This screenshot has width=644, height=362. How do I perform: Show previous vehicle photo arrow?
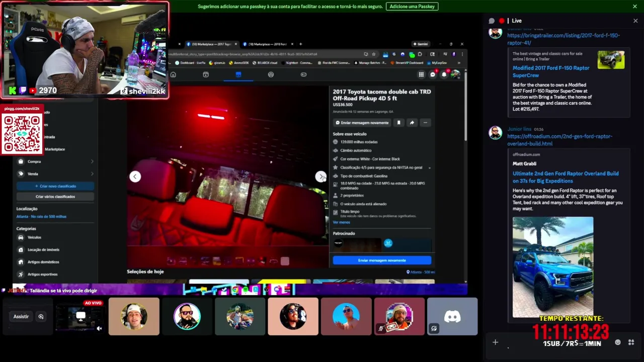click(135, 176)
